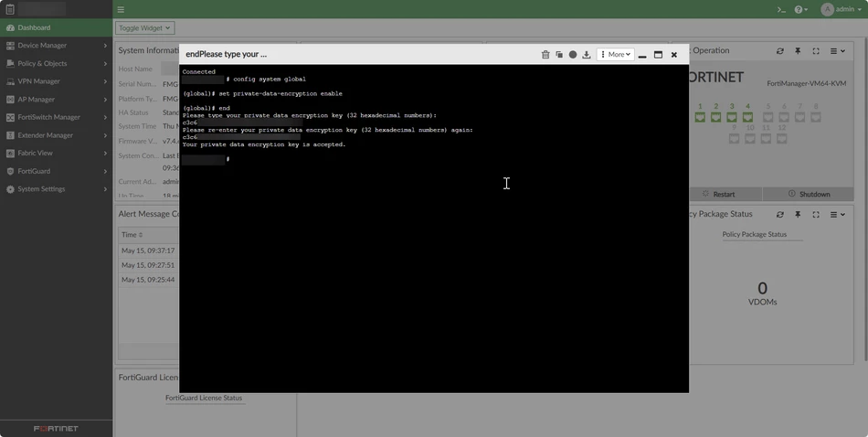The height and width of the screenshot is (437, 868).
Task: Click the AP Manager sidebar icon
Action: point(10,100)
